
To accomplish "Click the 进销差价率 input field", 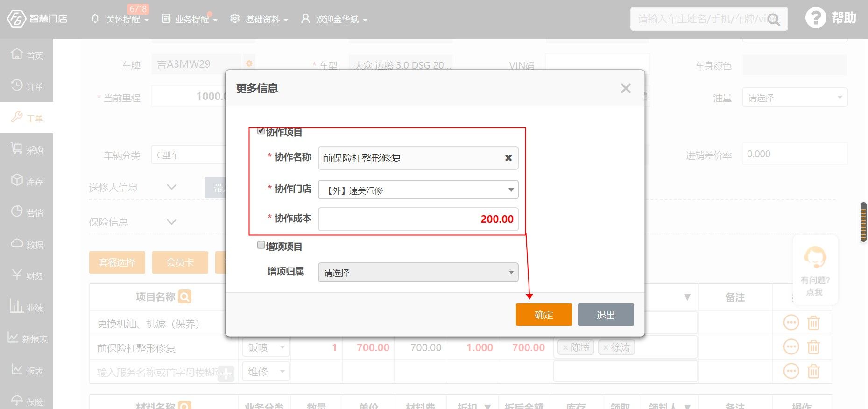I will click(x=794, y=154).
